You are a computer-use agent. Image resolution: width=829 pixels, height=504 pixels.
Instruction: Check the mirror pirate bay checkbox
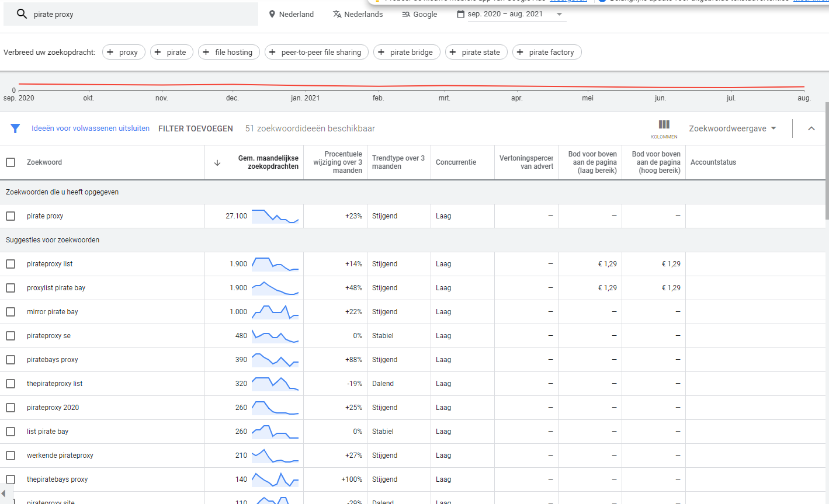[11, 312]
